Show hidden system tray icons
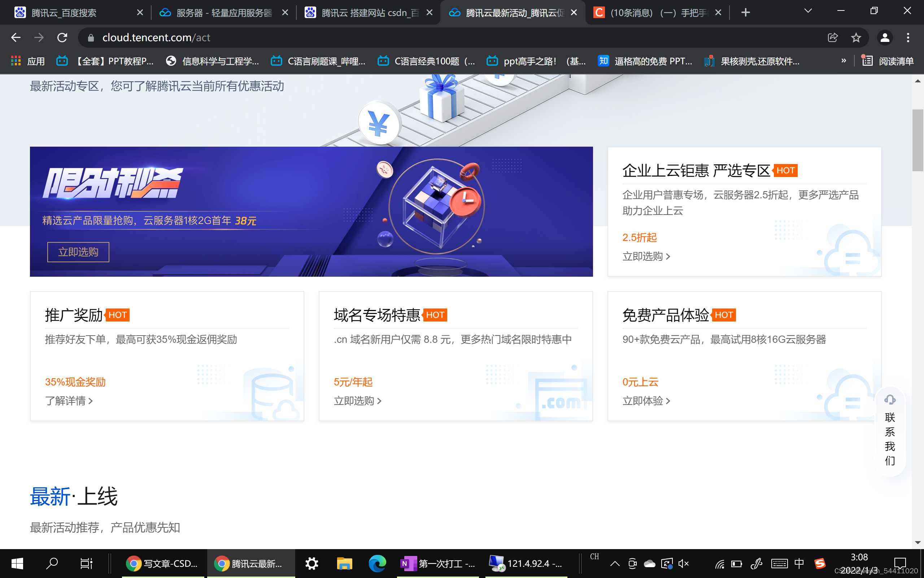 615,564
